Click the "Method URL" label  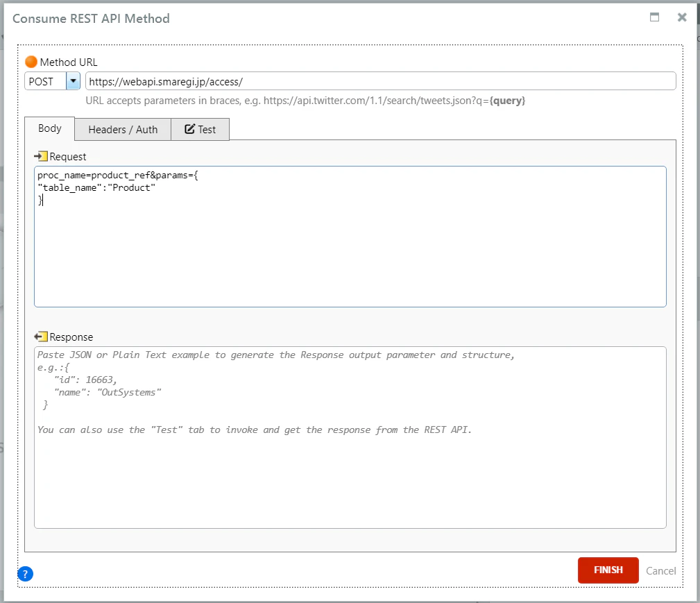point(69,62)
